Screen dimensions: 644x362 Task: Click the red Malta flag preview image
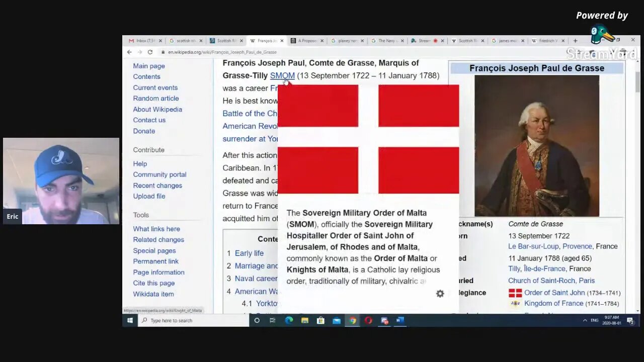click(368, 139)
